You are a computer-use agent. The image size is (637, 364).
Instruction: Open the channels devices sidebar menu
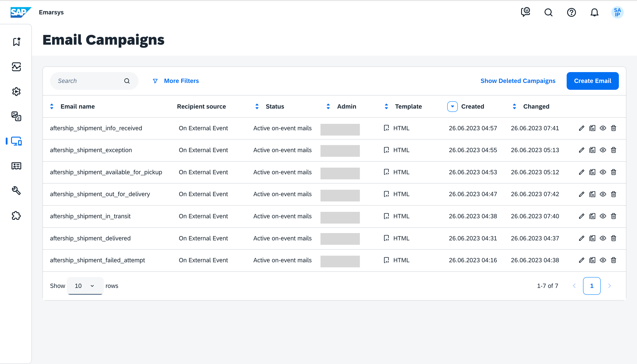pos(17,141)
